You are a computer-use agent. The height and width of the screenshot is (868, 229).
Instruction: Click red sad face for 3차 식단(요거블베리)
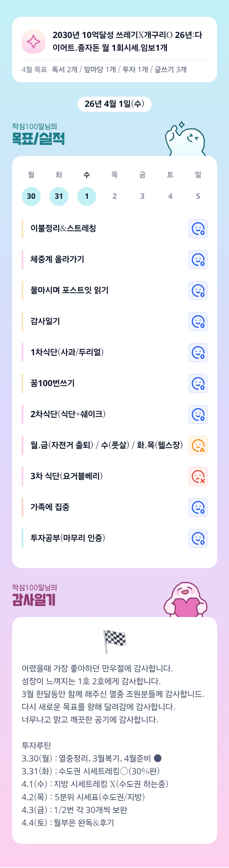pos(198,476)
